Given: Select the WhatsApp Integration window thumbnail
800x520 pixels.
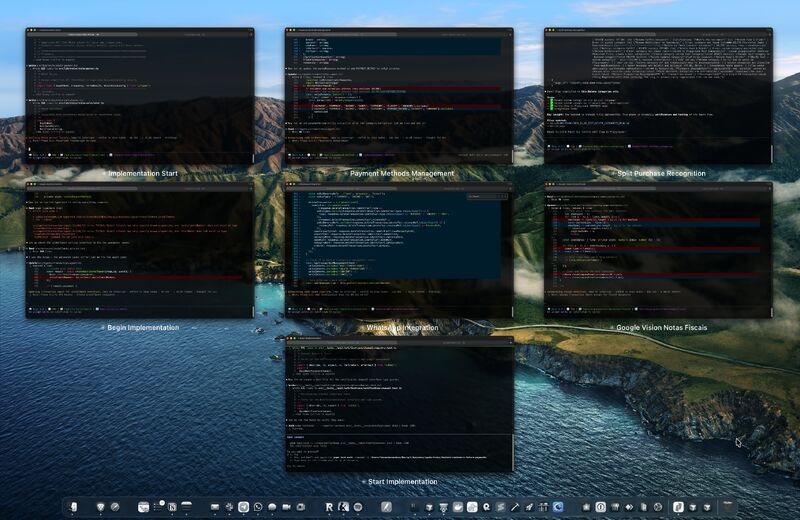Looking at the screenshot, I should click(x=399, y=250).
